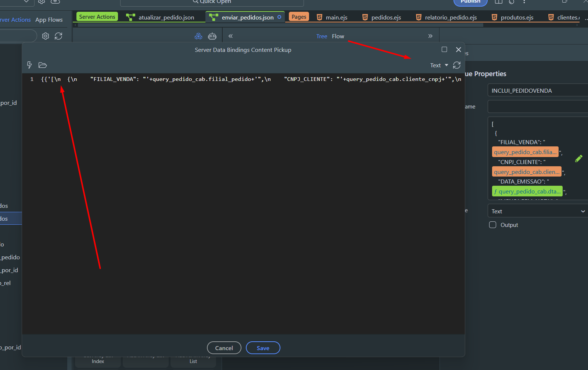Viewport: 588px width, 370px height.
Task: Open settings gear in left panel
Action: click(46, 36)
